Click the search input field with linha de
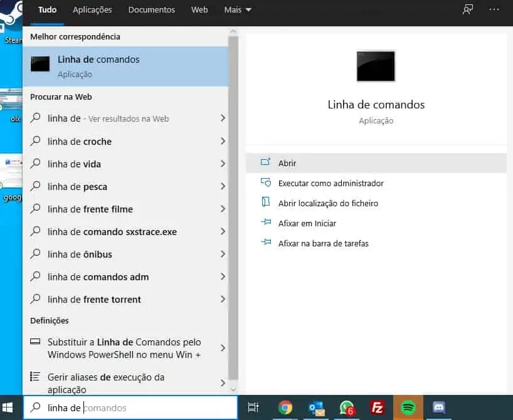This screenshot has height=420, width=513. point(130,407)
